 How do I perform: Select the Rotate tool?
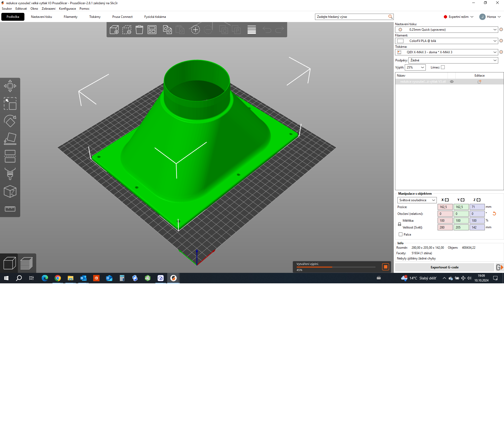(10, 121)
